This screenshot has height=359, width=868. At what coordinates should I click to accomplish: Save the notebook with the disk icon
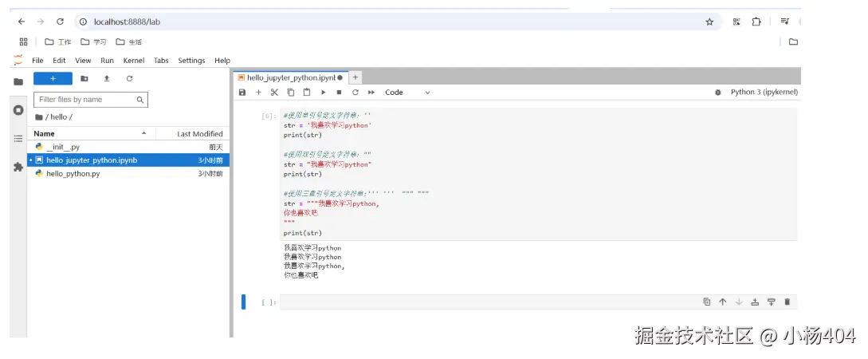[x=242, y=93]
